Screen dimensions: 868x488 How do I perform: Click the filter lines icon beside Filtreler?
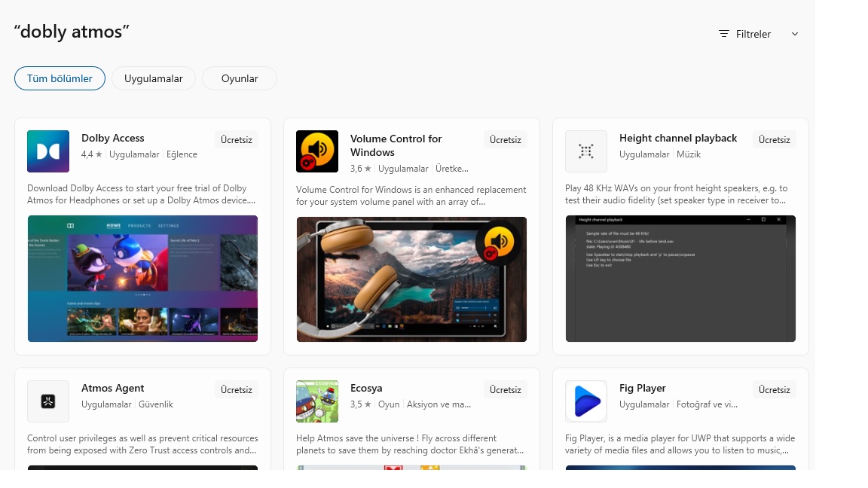click(x=723, y=34)
